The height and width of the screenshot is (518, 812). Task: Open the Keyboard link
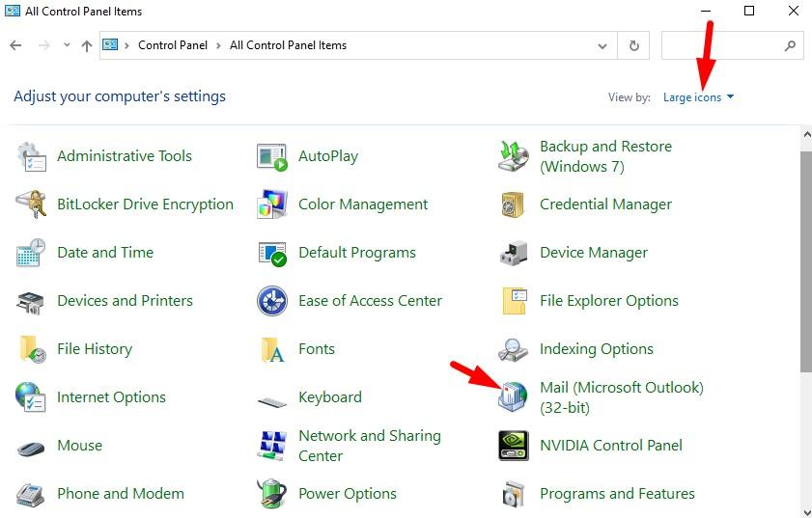(330, 396)
